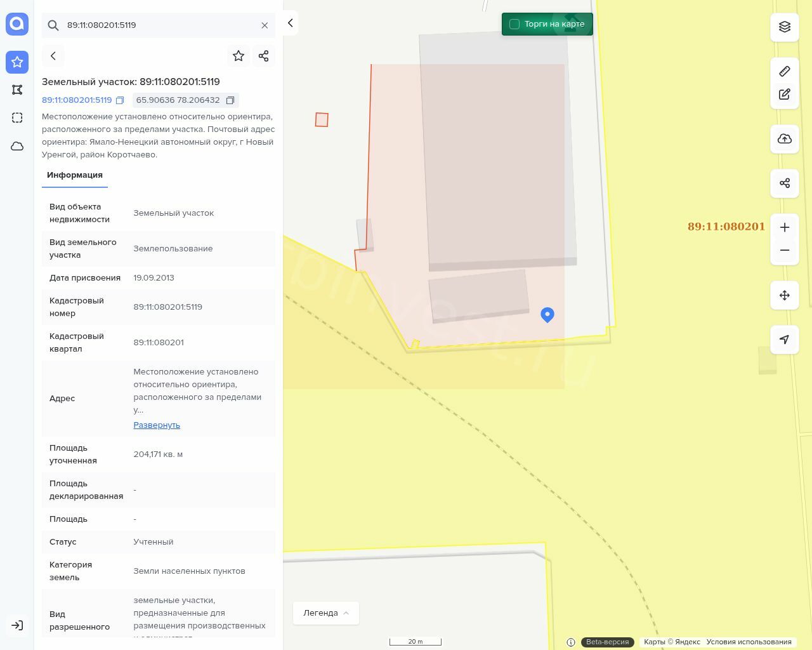
Task: Switch to the 'Информация' tab
Action: (x=75, y=175)
